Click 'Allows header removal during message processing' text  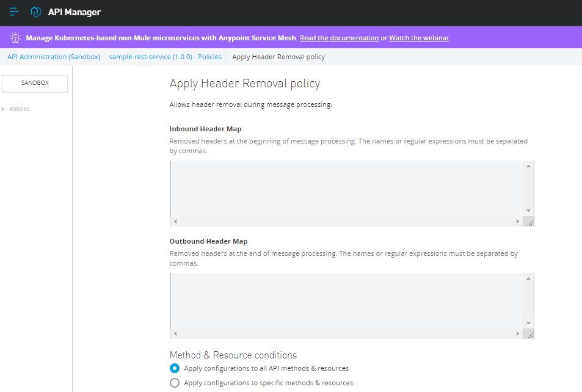(x=250, y=104)
